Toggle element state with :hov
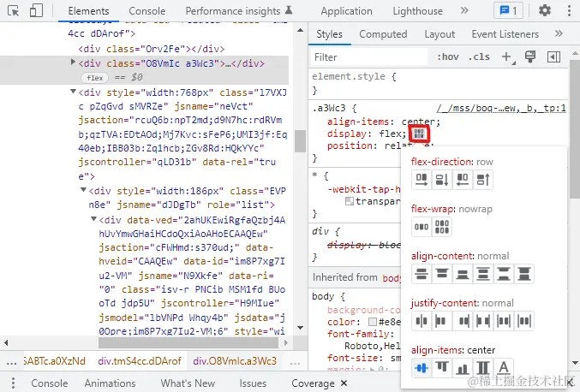 pyautogui.click(x=447, y=56)
